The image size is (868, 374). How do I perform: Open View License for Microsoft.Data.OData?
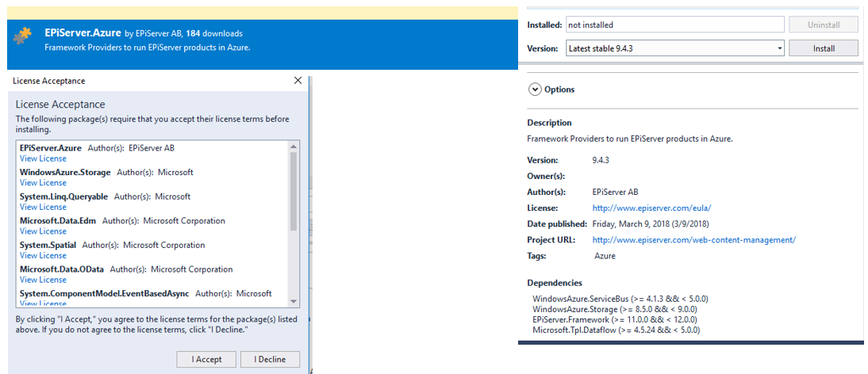click(x=43, y=280)
